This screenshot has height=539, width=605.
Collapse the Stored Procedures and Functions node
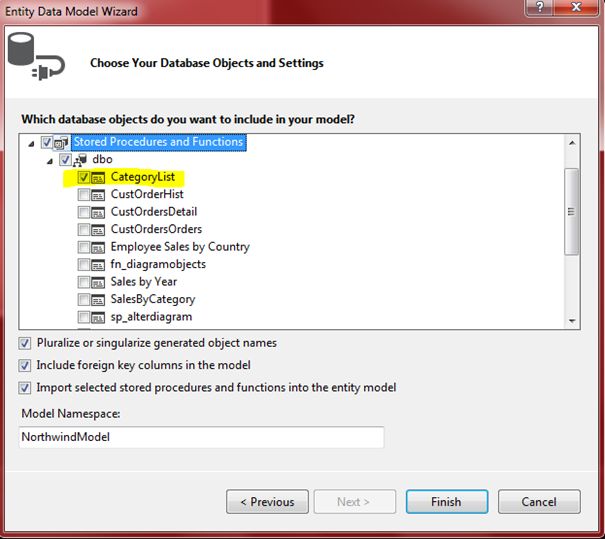coord(31,144)
